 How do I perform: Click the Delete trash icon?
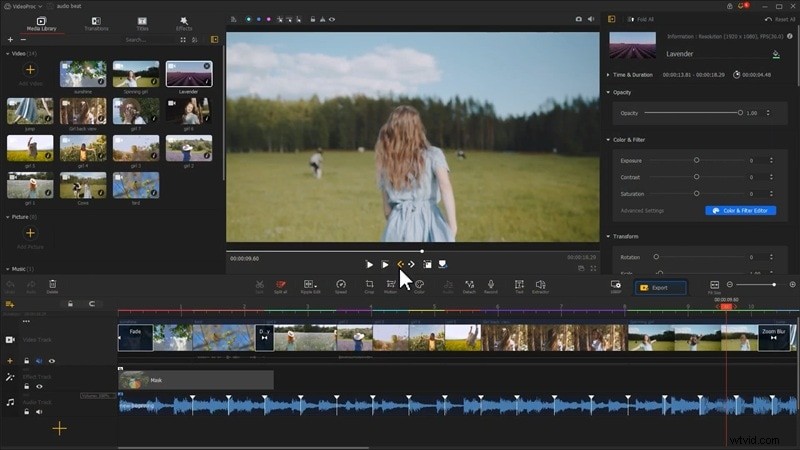point(53,287)
